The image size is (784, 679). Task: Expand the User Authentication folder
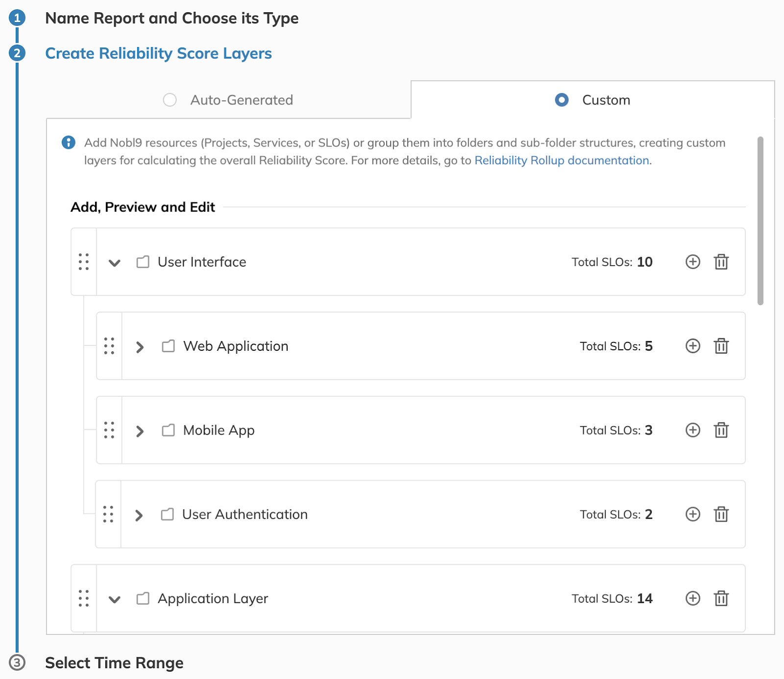[139, 515]
